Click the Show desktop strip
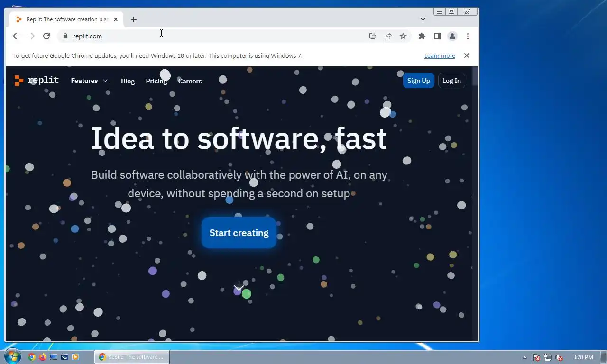 pyautogui.click(x=604, y=357)
